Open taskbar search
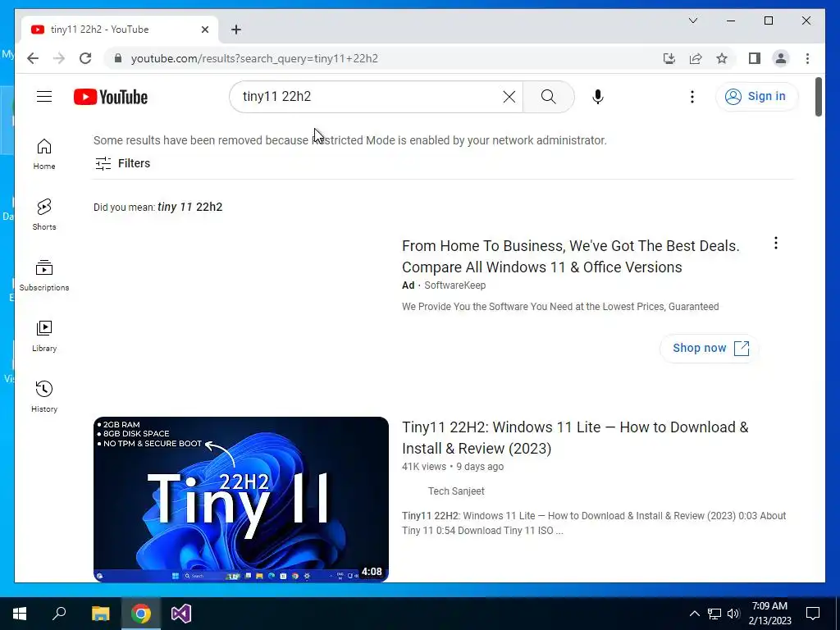This screenshot has width=840, height=630. [x=59, y=614]
